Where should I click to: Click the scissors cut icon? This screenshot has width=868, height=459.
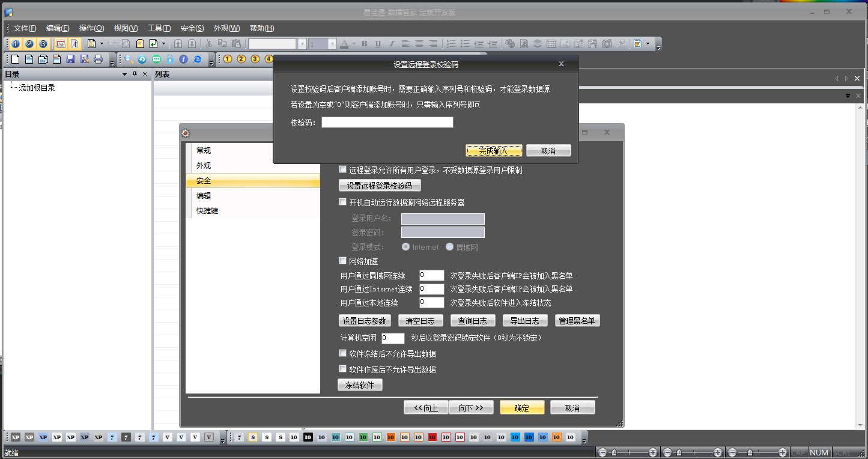(x=208, y=44)
